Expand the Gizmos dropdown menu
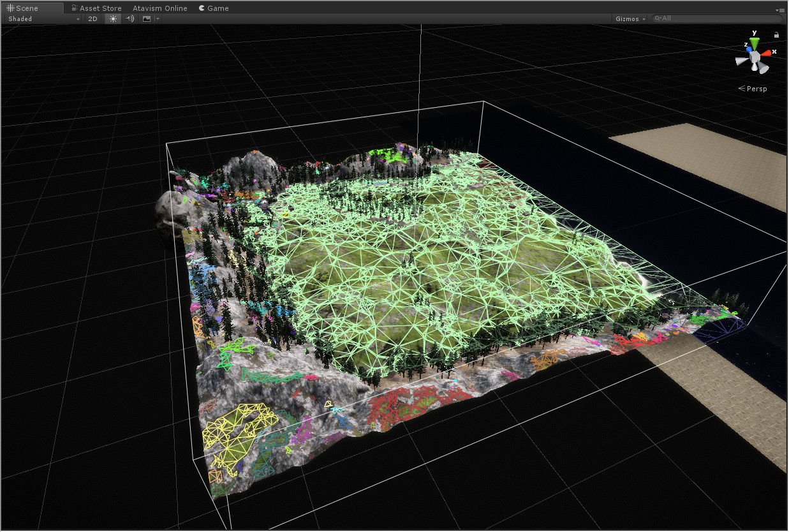 [630, 19]
